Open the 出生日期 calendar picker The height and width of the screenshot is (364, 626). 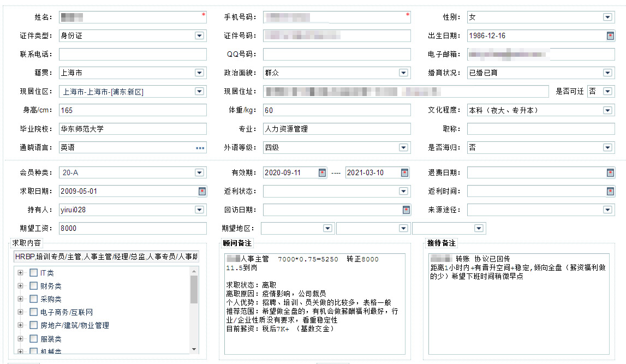click(x=610, y=36)
